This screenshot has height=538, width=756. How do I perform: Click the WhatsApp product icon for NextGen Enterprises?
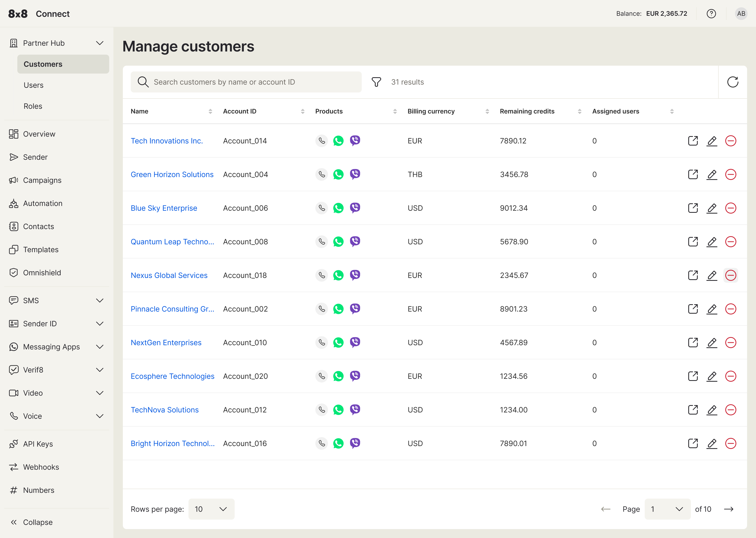pyautogui.click(x=338, y=343)
